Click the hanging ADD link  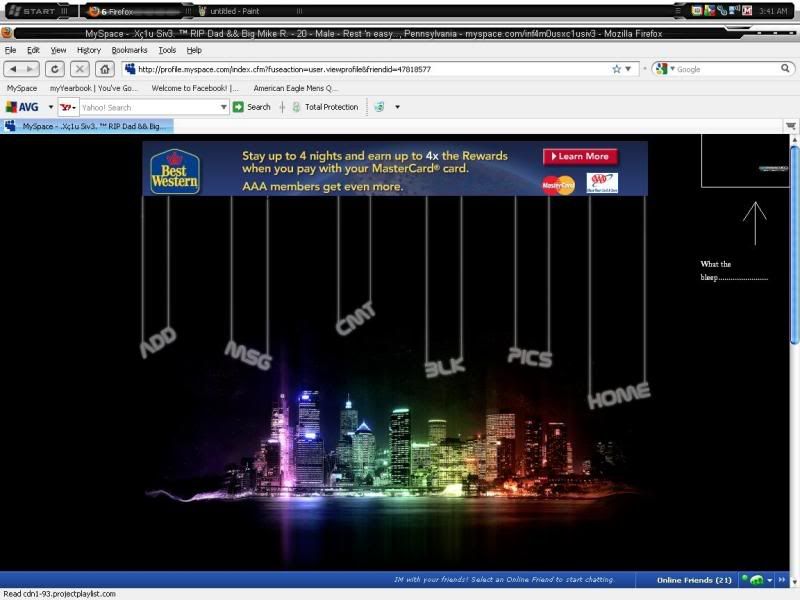click(158, 341)
